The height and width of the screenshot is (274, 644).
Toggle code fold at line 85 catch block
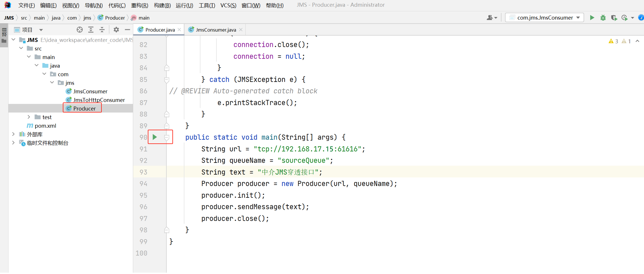click(167, 80)
